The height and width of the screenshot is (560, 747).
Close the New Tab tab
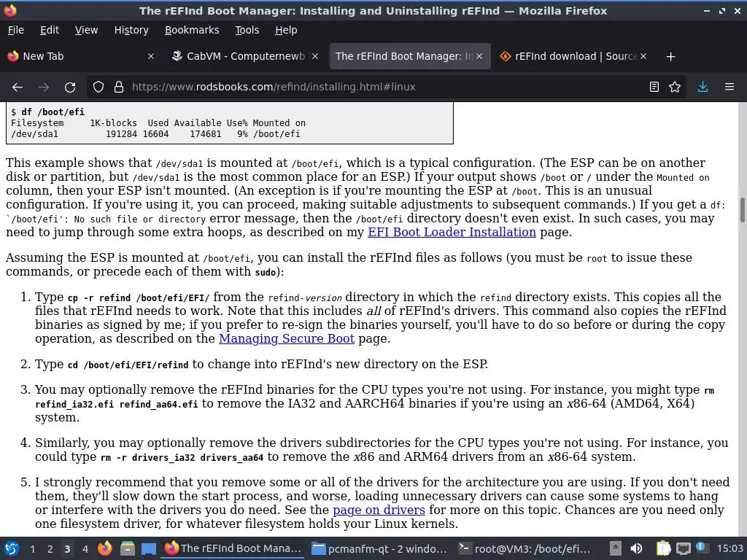pos(151,56)
